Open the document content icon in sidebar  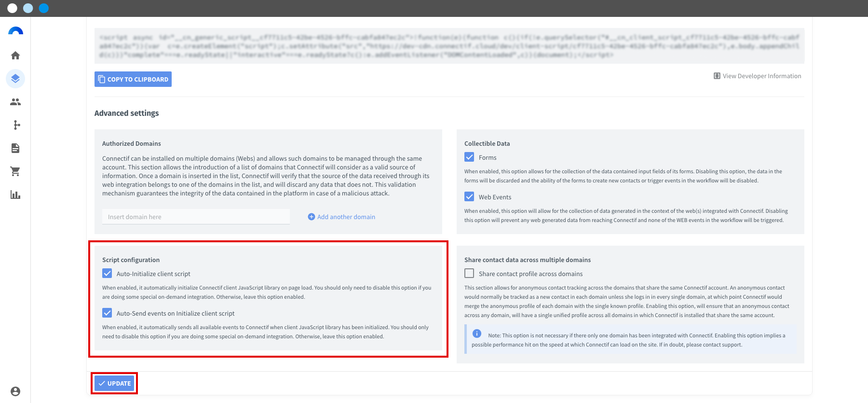(15, 148)
